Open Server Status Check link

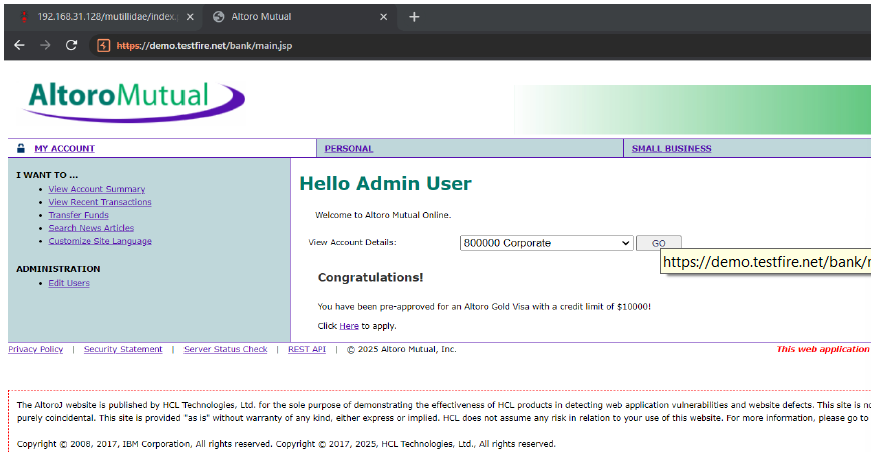225,349
